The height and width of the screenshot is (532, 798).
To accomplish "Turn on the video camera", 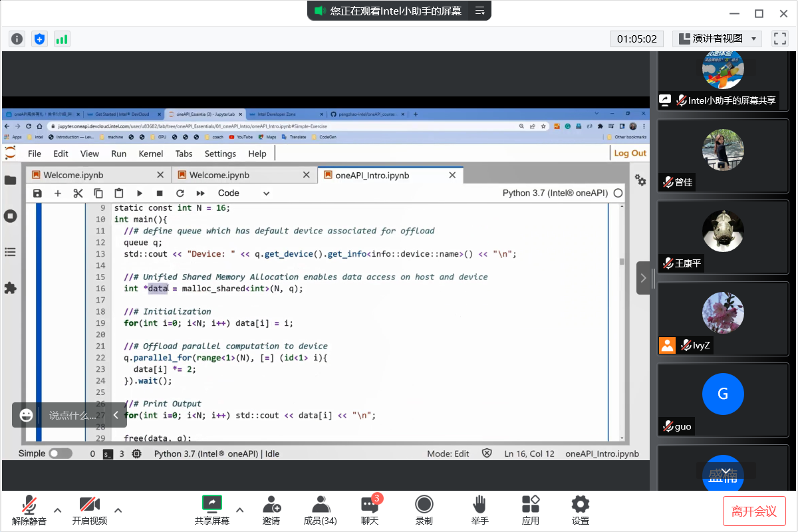I will pos(89,505).
